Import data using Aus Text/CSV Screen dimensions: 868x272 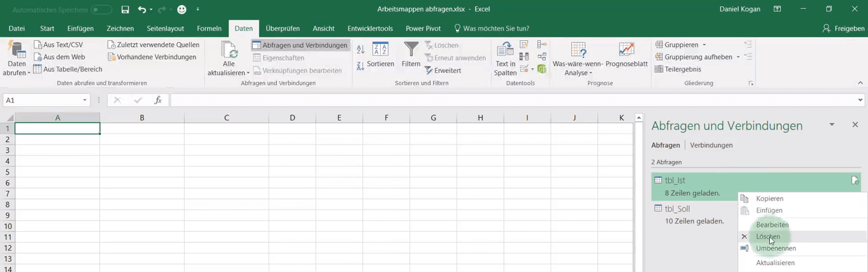pos(58,45)
